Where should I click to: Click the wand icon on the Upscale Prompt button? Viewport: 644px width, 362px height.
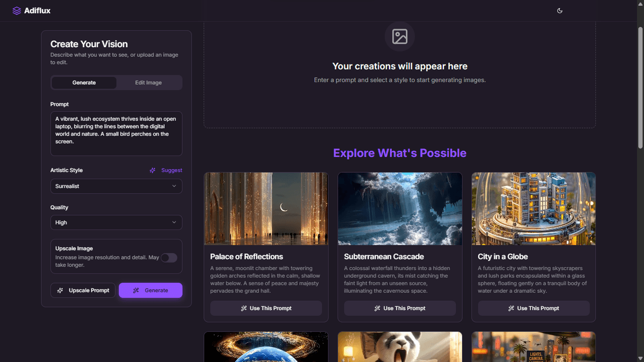tap(61, 290)
